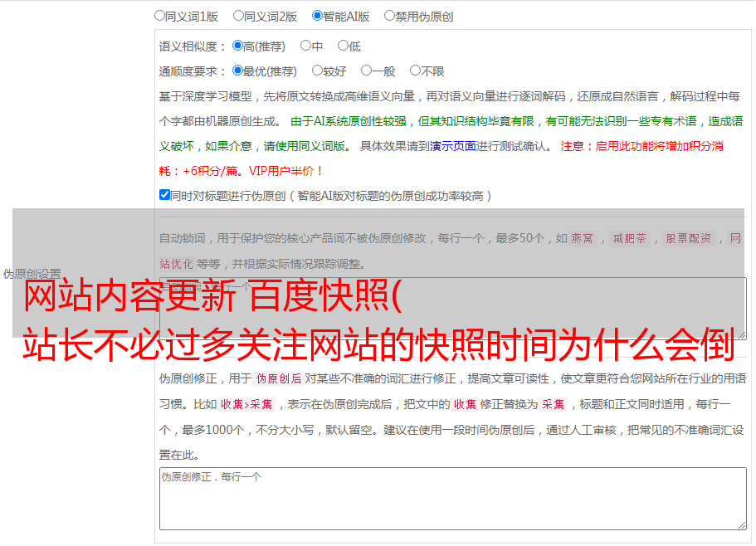Image resolution: width=756 pixels, height=546 pixels.
Task: Select the 同义词2版 radio option
Action: click(x=238, y=16)
